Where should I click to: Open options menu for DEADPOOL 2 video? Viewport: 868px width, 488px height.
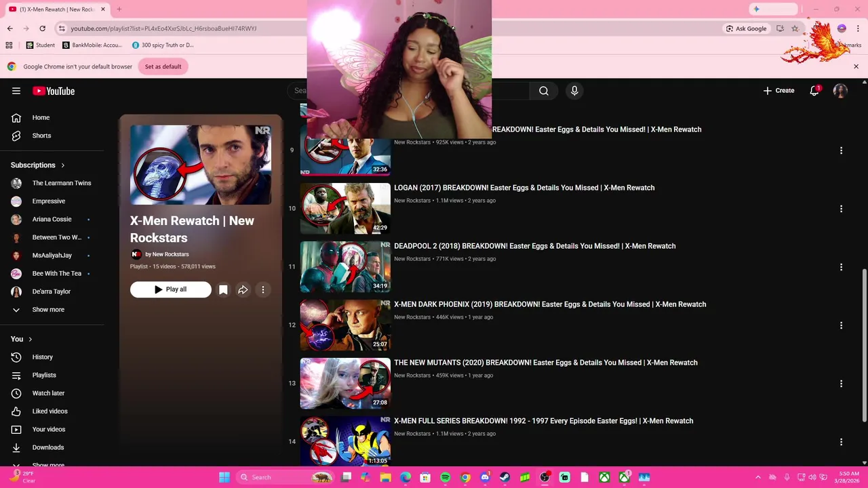pyautogui.click(x=841, y=267)
